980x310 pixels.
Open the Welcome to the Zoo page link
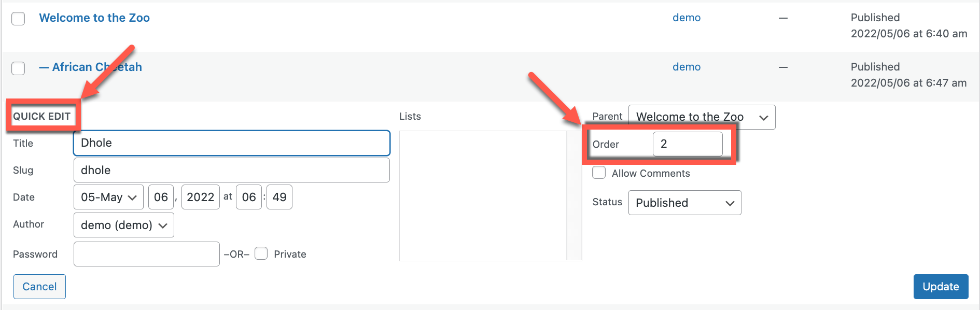[x=94, y=18]
